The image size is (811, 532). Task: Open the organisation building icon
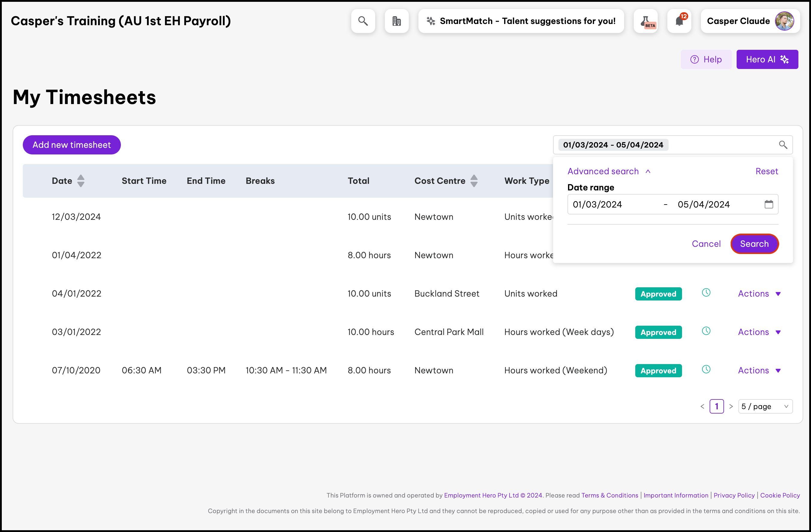click(396, 21)
